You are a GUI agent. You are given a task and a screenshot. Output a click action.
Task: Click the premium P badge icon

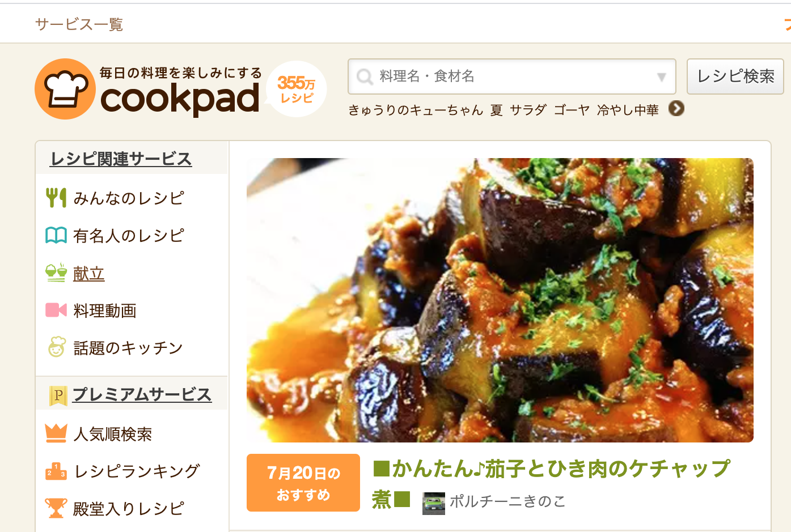[58, 395]
